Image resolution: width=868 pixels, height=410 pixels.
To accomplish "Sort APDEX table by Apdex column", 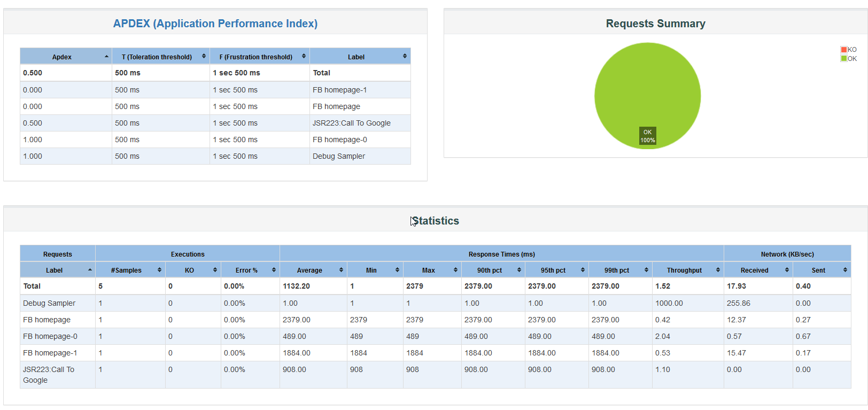I will pyautogui.click(x=66, y=57).
